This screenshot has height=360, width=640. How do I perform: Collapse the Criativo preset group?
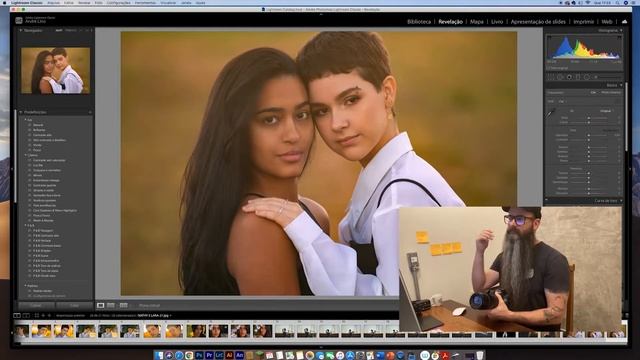coord(26,155)
